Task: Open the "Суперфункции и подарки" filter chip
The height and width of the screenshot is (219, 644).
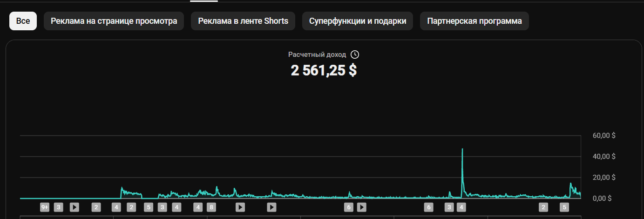Action: [358, 21]
